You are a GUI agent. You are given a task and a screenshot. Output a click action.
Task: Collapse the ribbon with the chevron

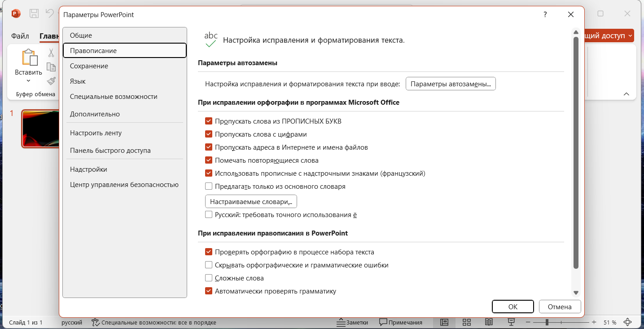(626, 94)
